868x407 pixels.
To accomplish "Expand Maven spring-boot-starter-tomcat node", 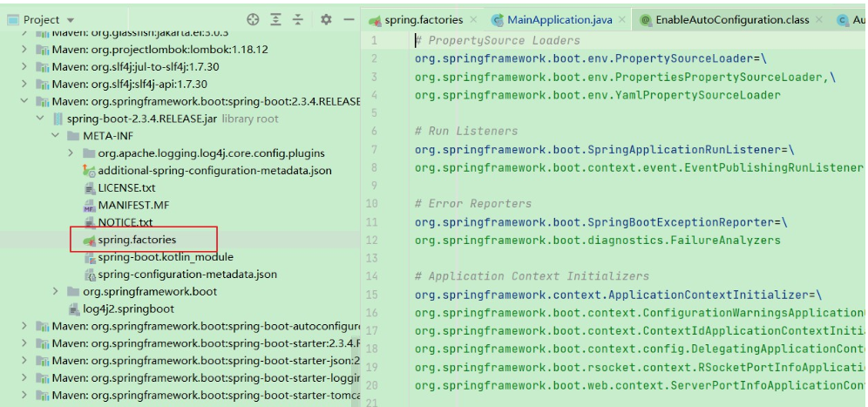I will [x=24, y=396].
